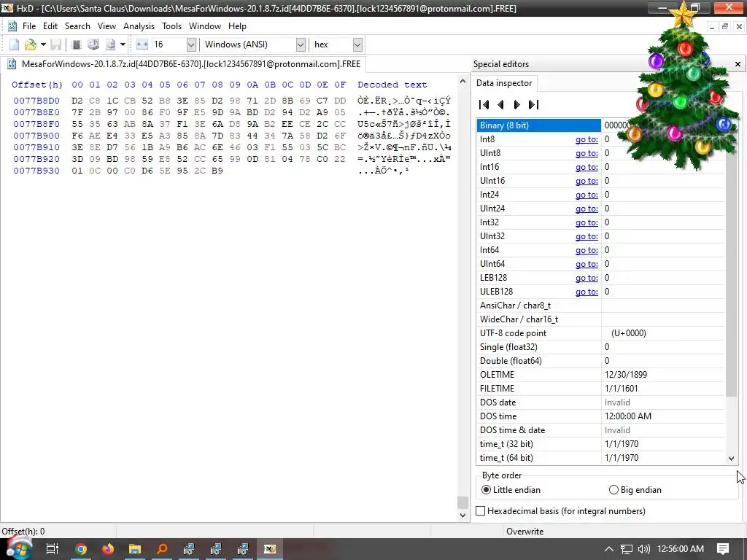Viewport: 747px width, 560px height.
Task: Click offset 0077B900 in hex view
Action: coord(36,136)
